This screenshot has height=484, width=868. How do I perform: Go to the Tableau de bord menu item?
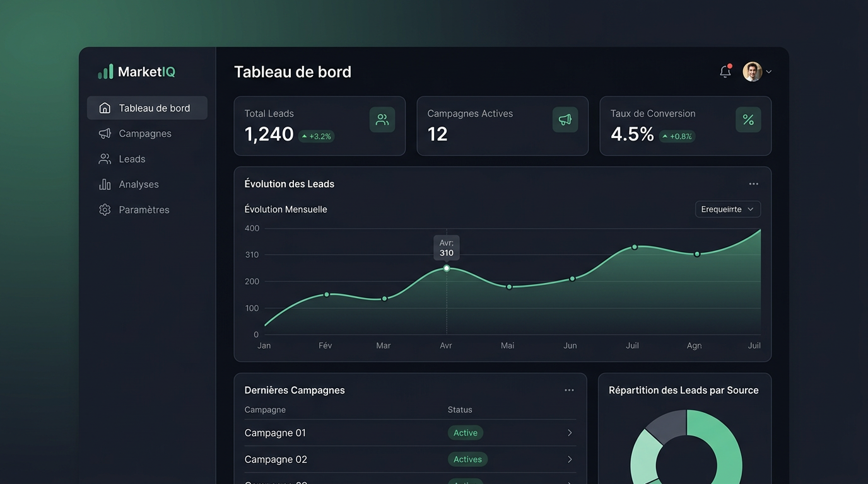(x=147, y=108)
